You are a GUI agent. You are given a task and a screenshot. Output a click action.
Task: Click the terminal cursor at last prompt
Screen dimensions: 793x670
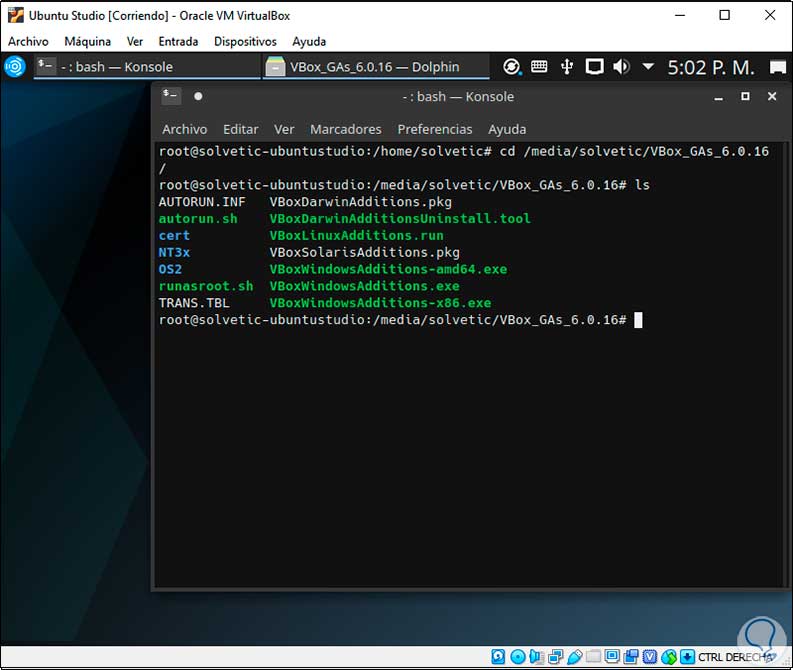tap(638, 320)
